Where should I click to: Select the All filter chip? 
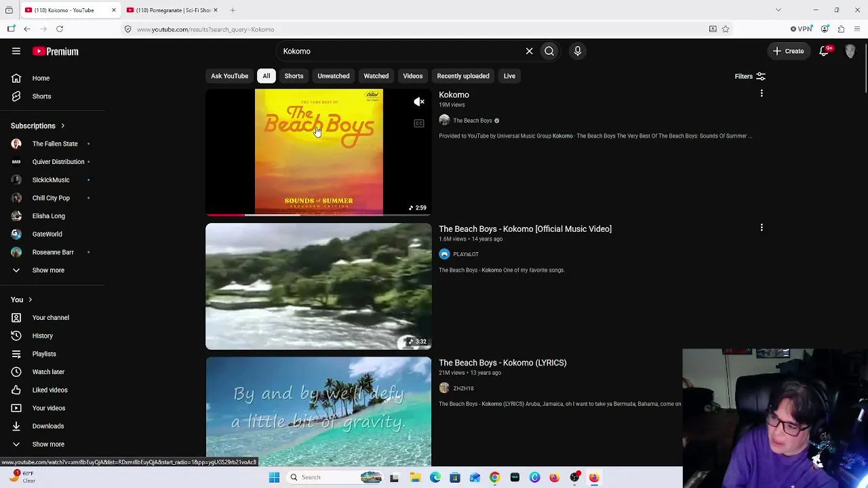point(267,76)
